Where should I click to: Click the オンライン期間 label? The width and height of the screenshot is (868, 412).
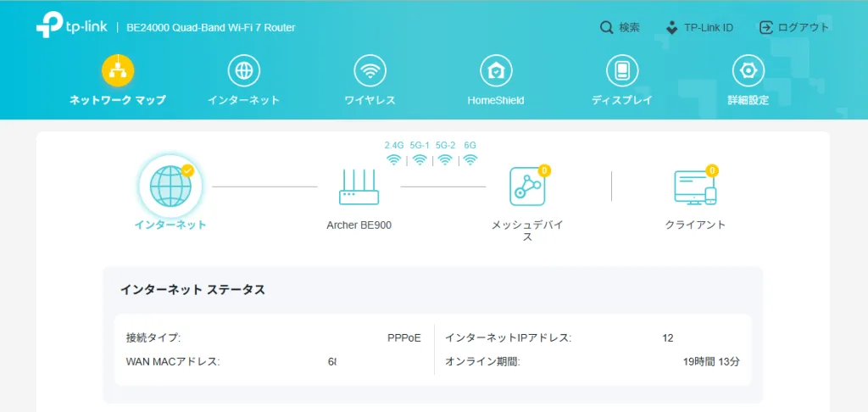coord(482,362)
